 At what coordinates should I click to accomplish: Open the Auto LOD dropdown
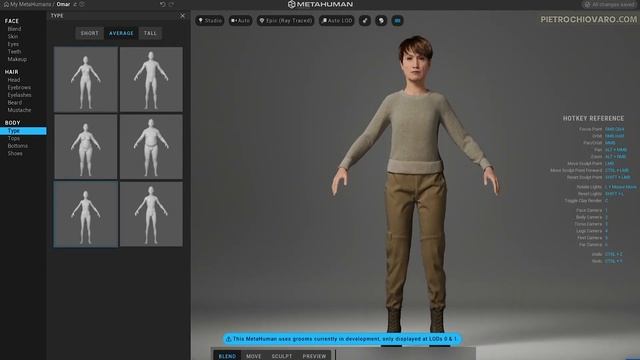point(337,20)
